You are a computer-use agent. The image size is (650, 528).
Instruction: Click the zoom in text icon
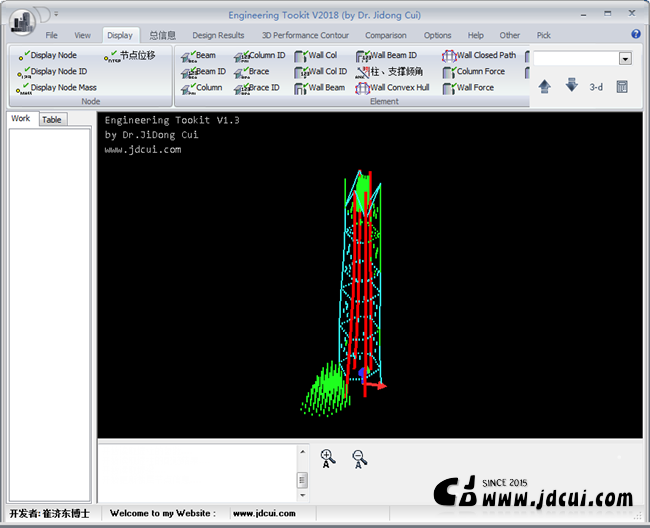(x=327, y=458)
